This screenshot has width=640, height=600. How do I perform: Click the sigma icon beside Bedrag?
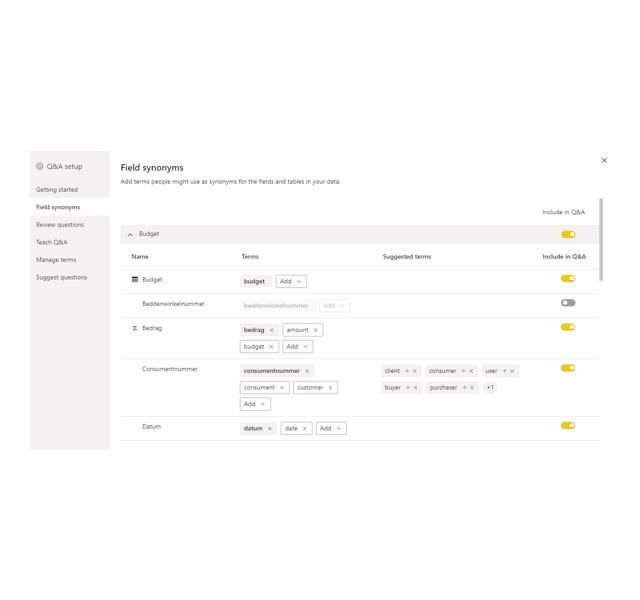point(135,328)
